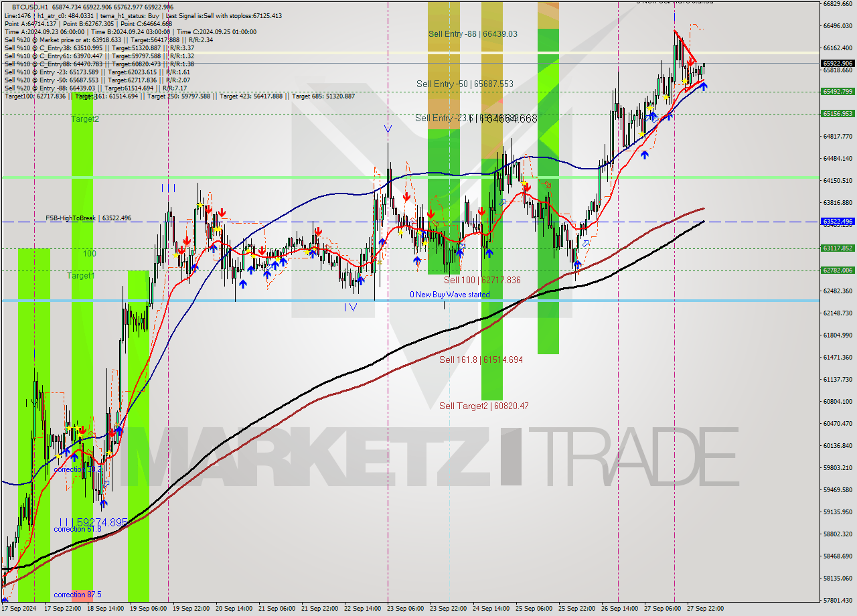This screenshot has height=616, width=857.
Task: Click the '22 Sep 14:00' time label
Action: point(362,609)
